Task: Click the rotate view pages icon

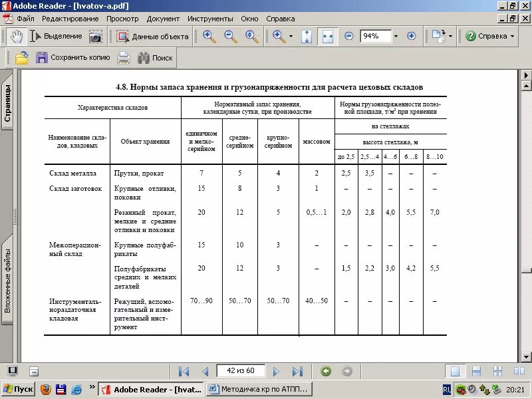Action: (x=439, y=36)
